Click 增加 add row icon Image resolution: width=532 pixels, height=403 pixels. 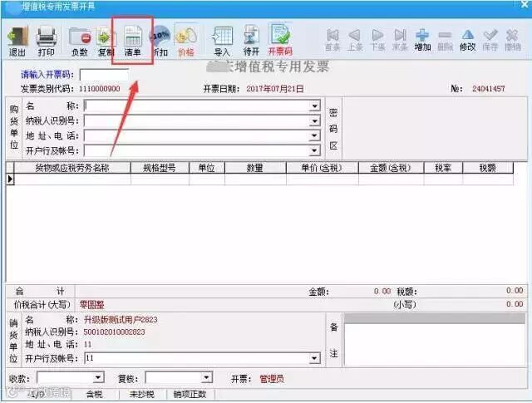422,40
